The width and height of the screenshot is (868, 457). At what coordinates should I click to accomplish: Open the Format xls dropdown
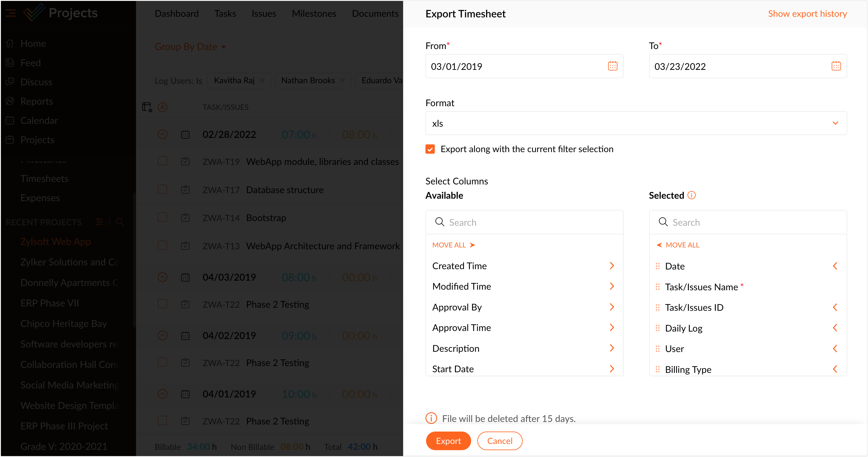(x=636, y=123)
